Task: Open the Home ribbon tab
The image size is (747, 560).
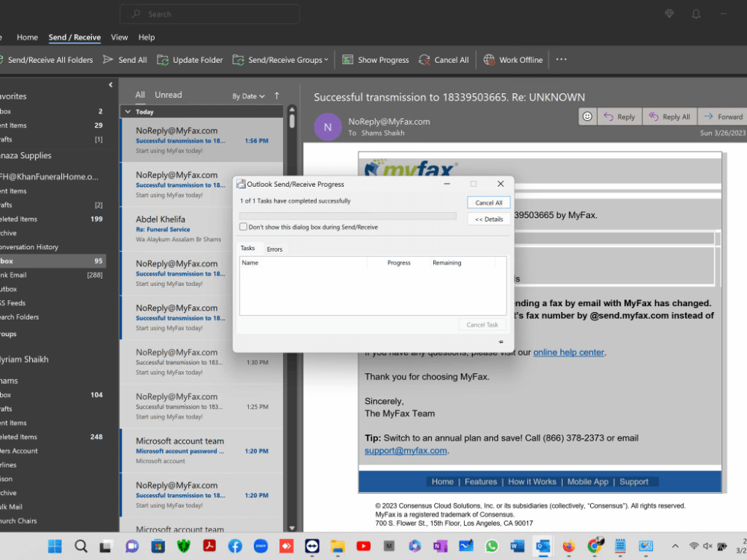Action: pos(28,37)
